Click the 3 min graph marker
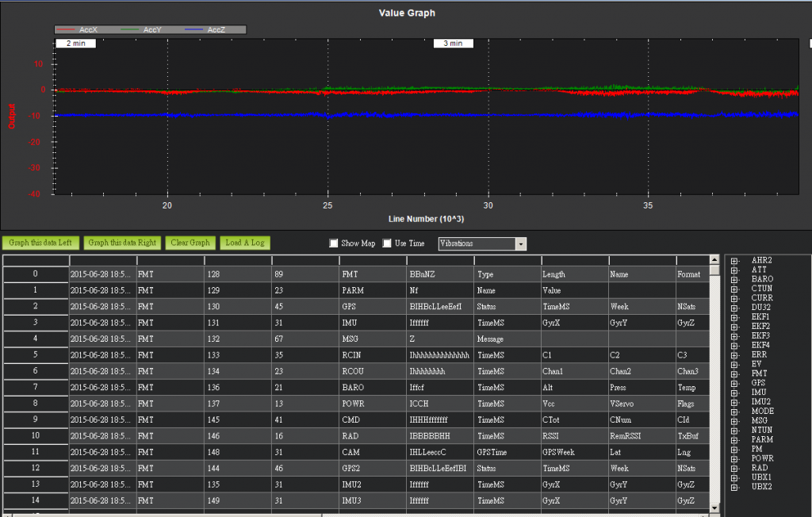Screen dimensions: 812x517 click(x=453, y=44)
